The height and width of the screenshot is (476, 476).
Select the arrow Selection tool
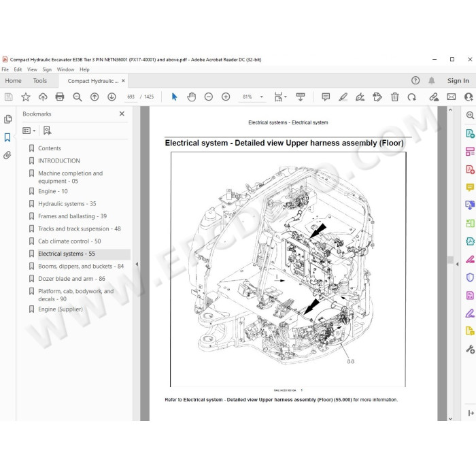click(x=174, y=97)
